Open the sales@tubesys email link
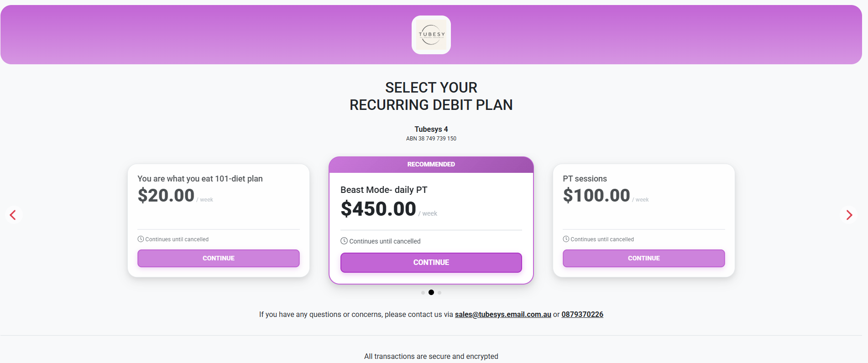868x363 pixels. point(503,314)
